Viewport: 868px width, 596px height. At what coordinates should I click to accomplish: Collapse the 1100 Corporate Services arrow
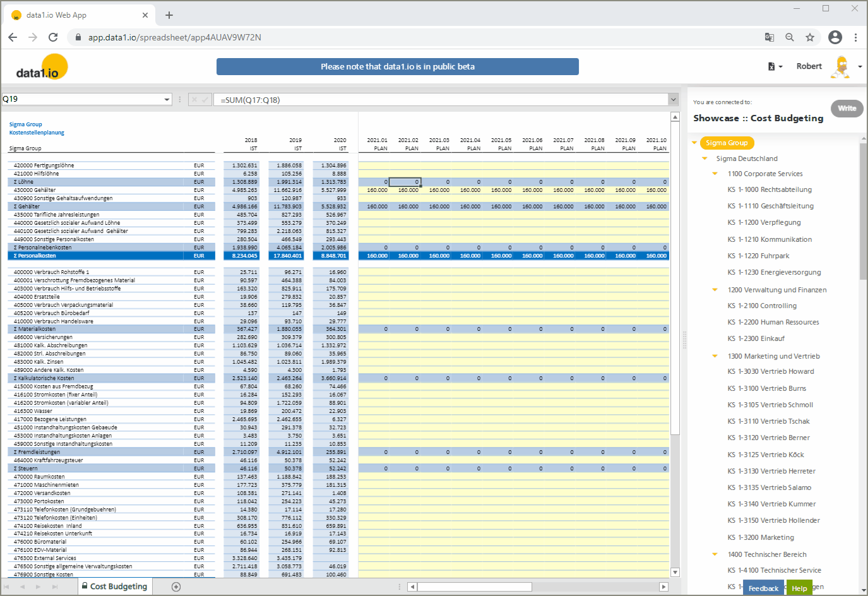pos(715,174)
